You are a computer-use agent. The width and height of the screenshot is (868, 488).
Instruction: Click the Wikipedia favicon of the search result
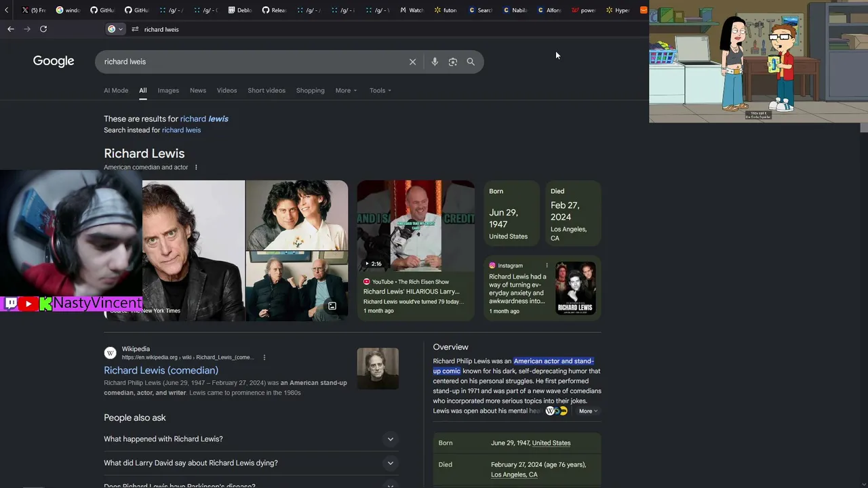pyautogui.click(x=110, y=352)
